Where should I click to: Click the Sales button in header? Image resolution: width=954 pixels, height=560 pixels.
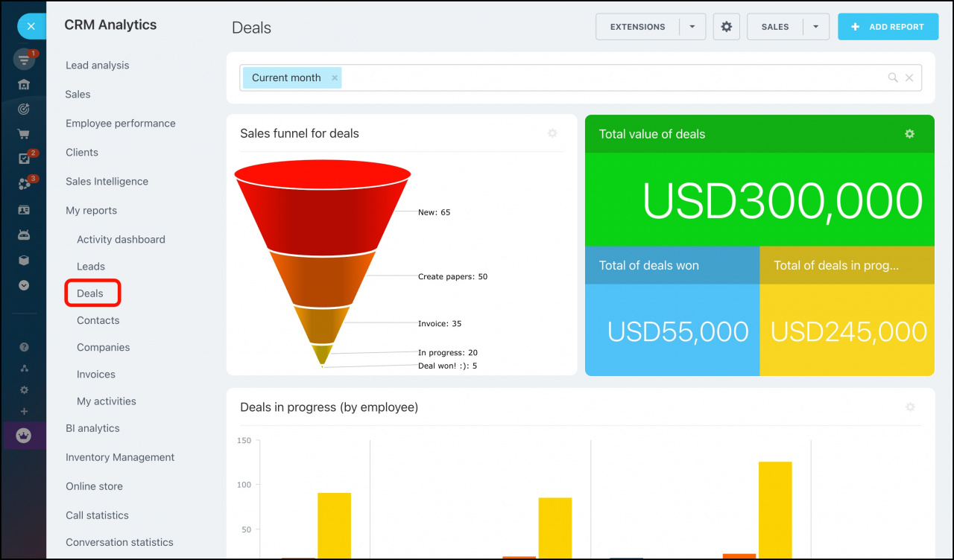coord(775,27)
